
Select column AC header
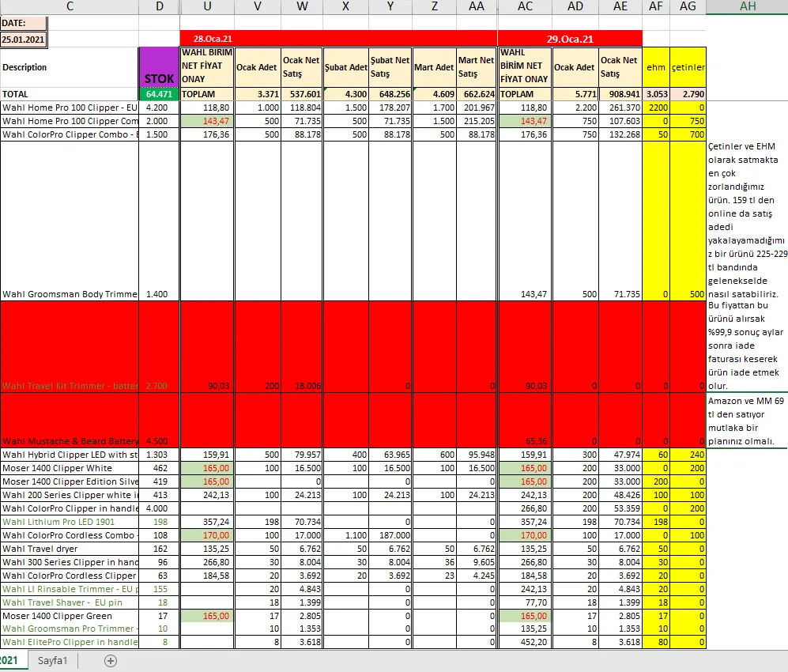(525, 6)
